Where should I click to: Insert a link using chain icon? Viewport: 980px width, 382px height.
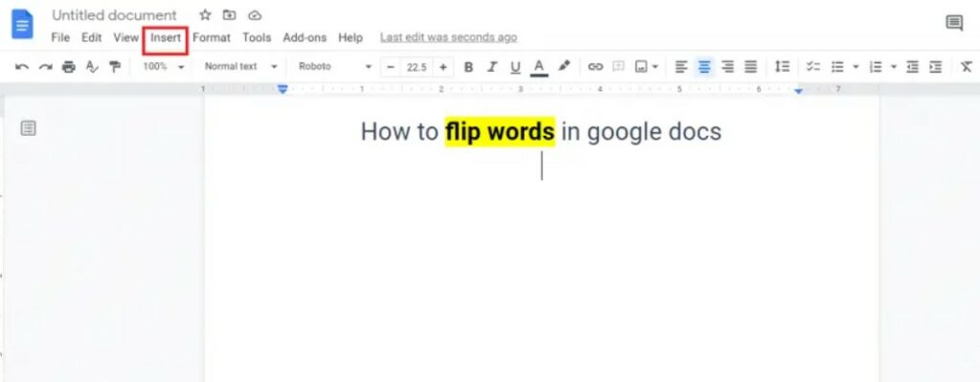click(595, 67)
